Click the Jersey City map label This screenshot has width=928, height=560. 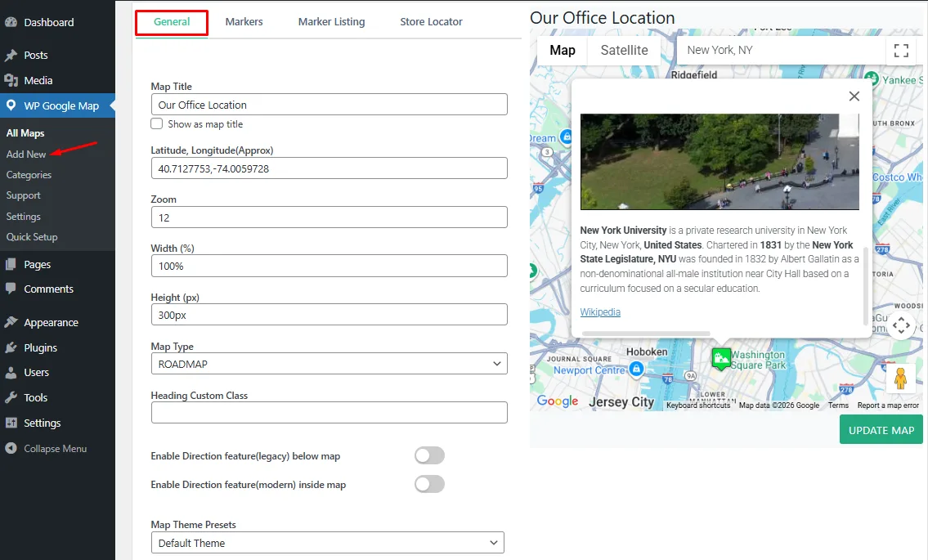[x=621, y=402]
